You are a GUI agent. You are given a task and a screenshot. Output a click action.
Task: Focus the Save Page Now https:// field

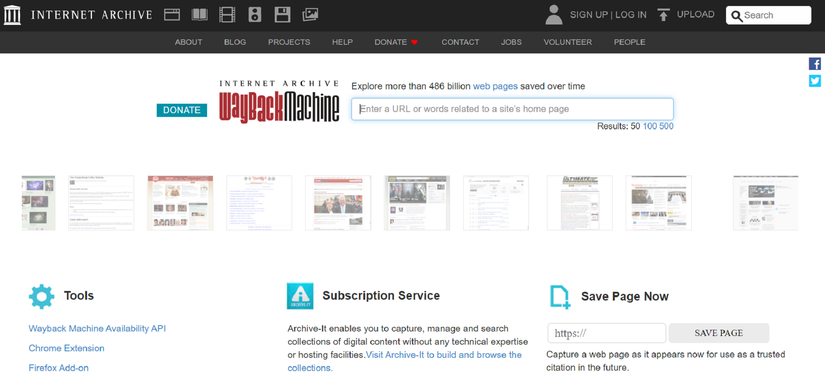click(607, 333)
